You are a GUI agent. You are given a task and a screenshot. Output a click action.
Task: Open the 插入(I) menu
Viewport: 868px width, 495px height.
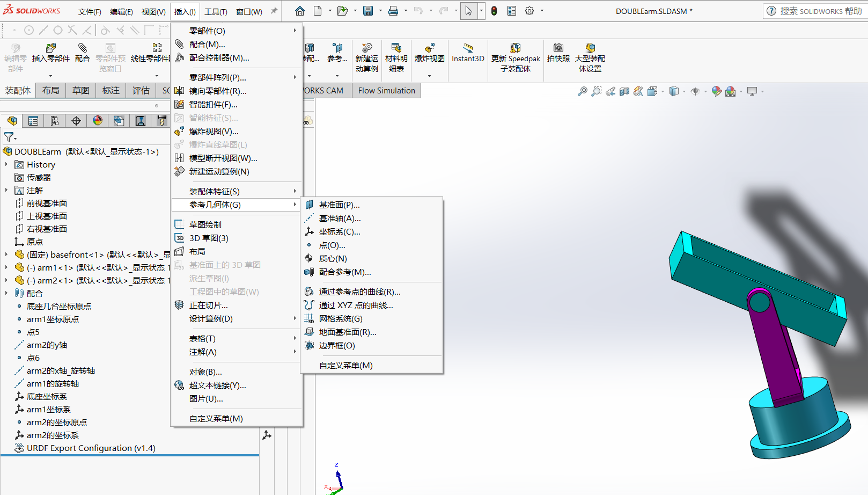coord(185,11)
